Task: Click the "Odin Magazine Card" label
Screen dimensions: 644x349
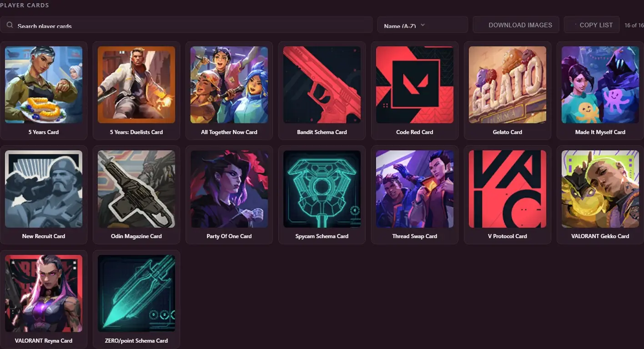Action: click(x=136, y=236)
